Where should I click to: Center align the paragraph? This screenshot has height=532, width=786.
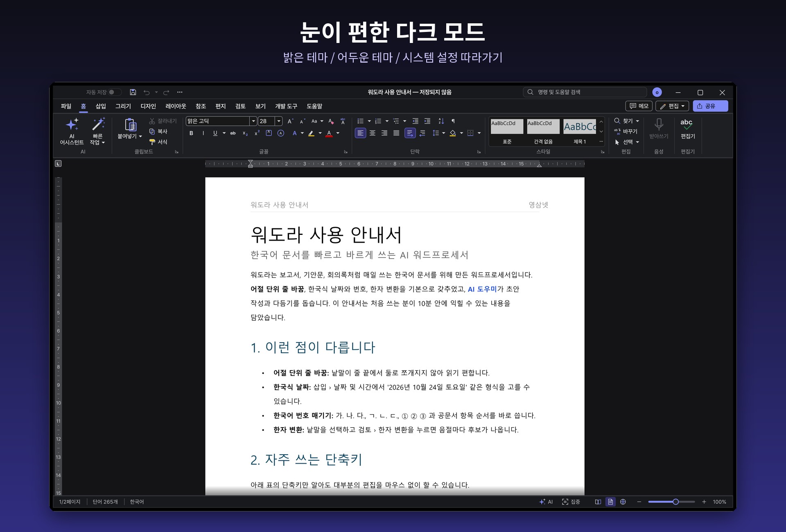click(x=373, y=133)
